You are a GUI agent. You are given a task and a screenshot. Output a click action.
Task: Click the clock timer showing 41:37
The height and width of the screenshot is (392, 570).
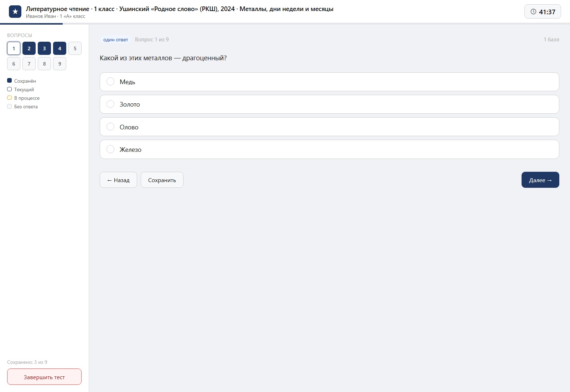(543, 11)
